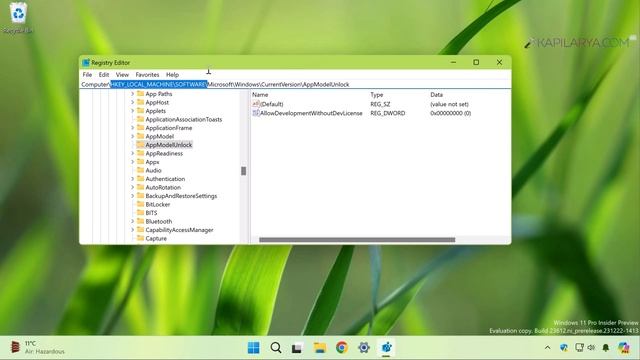The height and width of the screenshot is (360, 640).
Task: Open the Help menu
Action: [x=172, y=75]
